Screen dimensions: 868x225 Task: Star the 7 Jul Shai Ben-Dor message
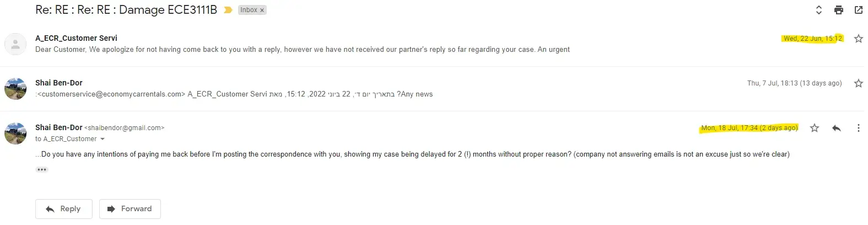tap(858, 83)
